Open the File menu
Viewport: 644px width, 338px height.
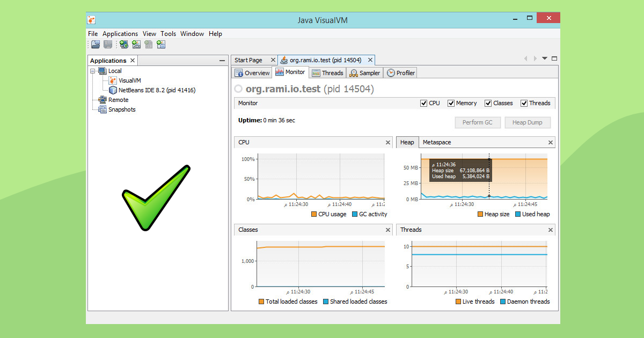(93, 34)
